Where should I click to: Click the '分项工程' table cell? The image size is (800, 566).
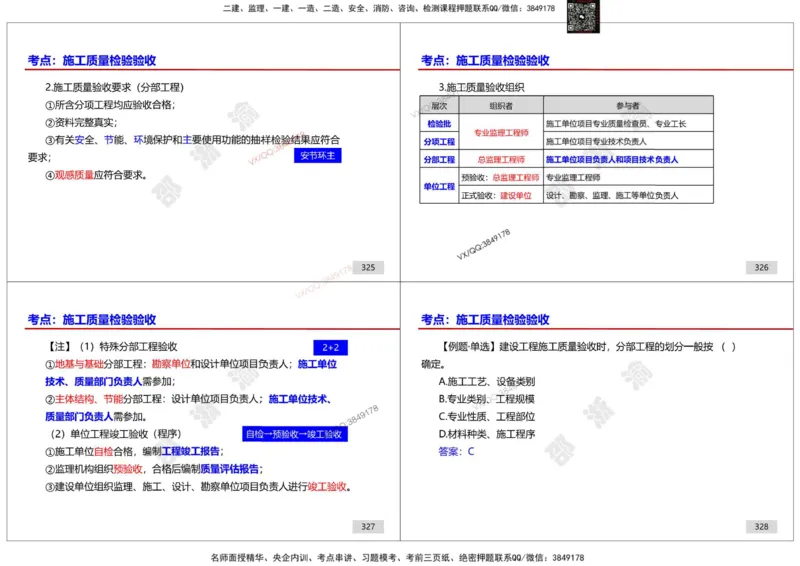pos(439,141)
